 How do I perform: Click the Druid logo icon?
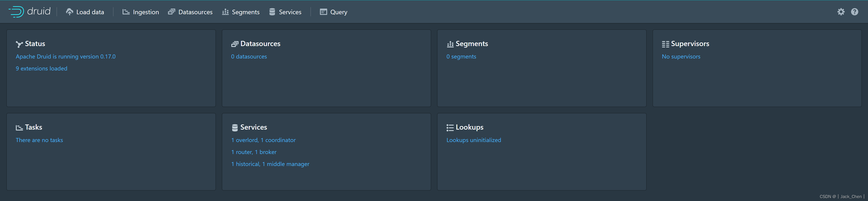(x=16, y=12)
